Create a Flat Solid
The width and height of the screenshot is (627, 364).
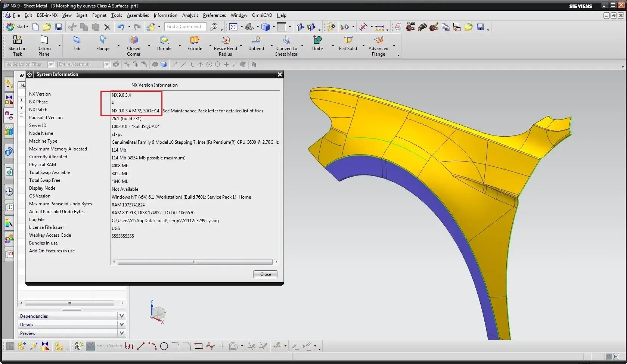pyautogui.click(x=348, y=43)
